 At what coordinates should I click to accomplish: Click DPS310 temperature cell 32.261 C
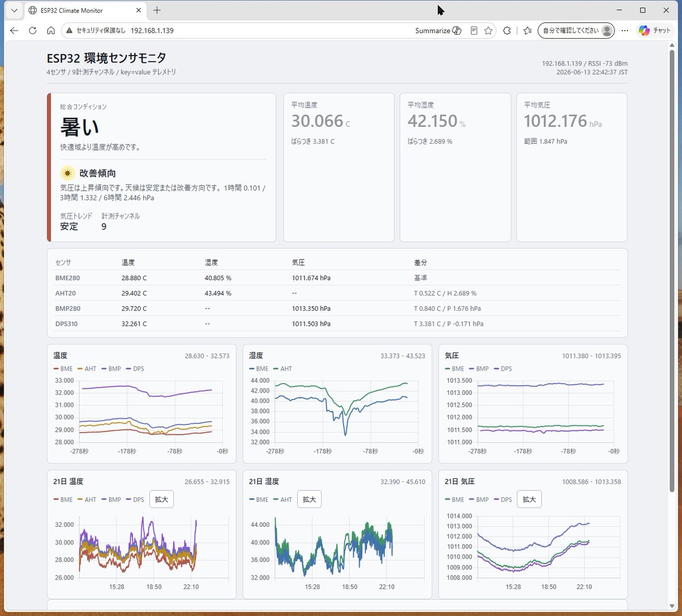tap(134, 324)
